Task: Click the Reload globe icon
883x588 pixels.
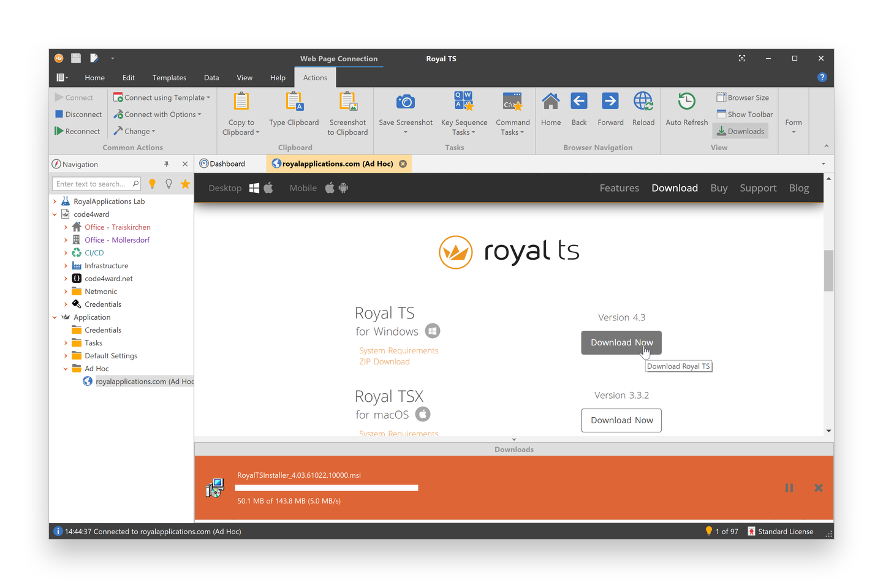Action: click(x=643, y=102)
